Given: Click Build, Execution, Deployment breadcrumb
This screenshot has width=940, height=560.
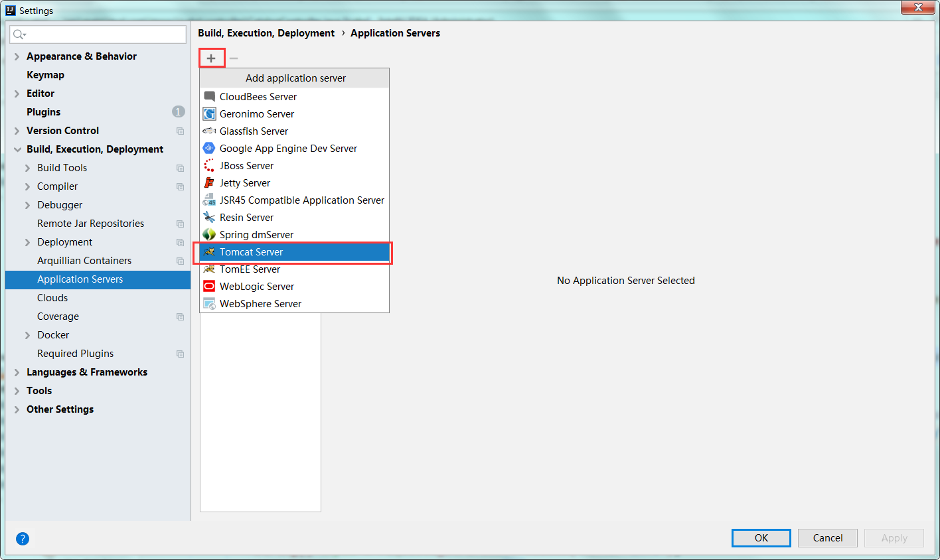Looking at the screenshot, I should [x=266, y=33].
